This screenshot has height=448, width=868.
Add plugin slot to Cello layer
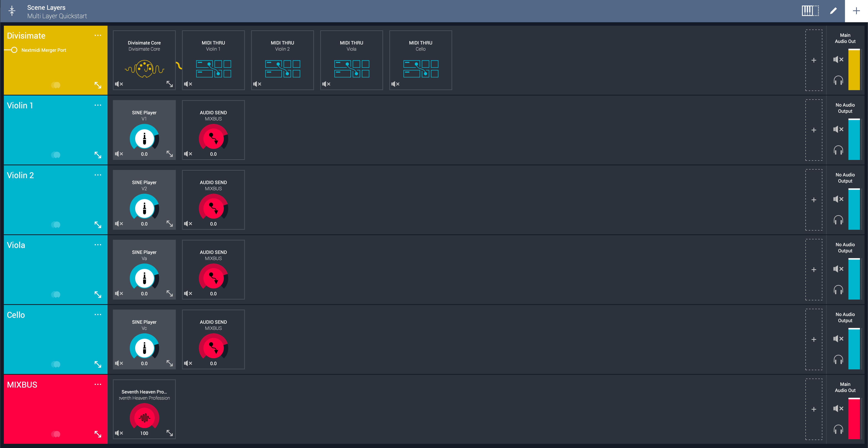(x=813, y=339)
